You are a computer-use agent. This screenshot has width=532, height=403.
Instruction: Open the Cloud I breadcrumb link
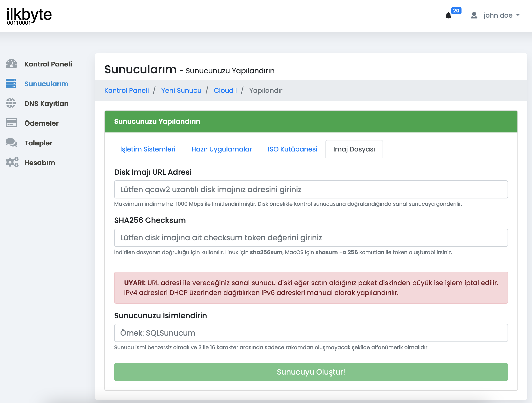coord(225,90)
